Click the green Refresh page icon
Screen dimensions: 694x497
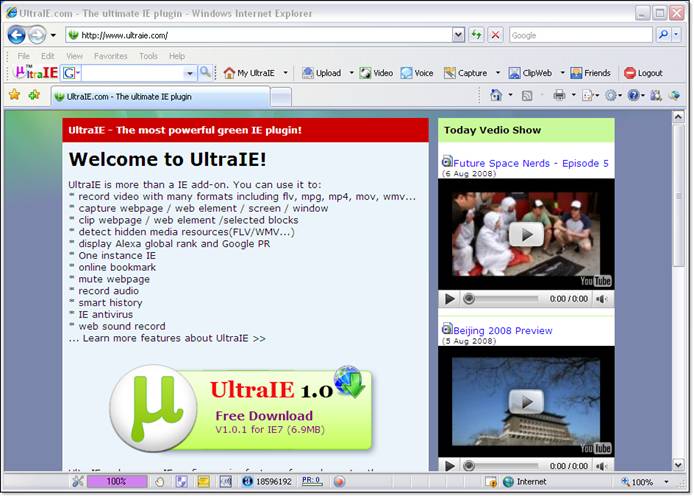point(476,35)
